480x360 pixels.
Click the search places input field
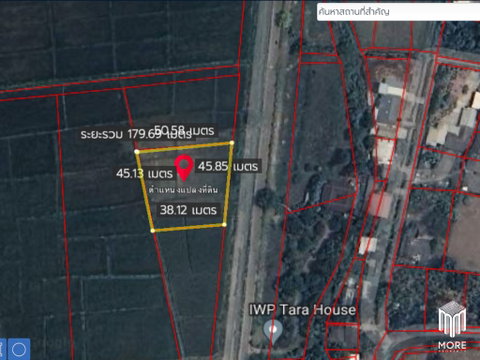point(398,12)
